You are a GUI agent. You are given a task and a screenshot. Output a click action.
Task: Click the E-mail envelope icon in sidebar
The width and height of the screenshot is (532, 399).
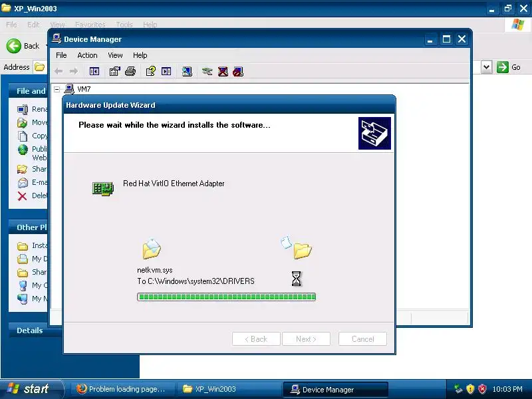23,183
